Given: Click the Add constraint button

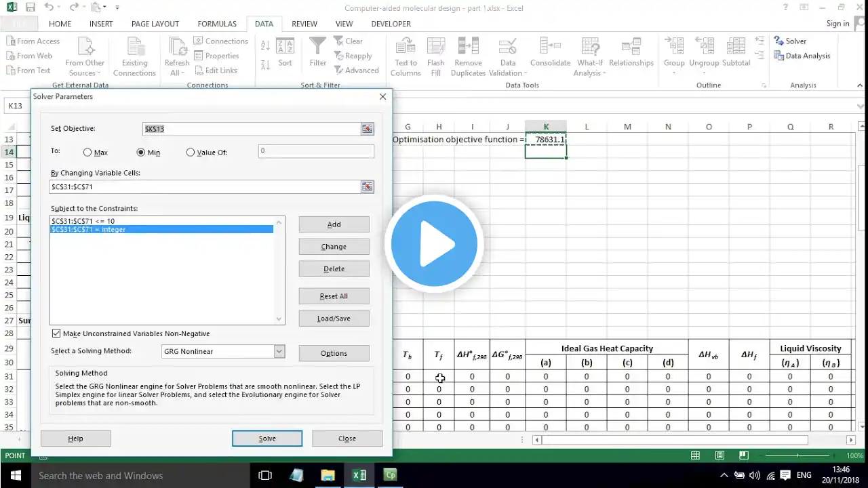Looking at the screenshot, I should (x=334, y=224).
